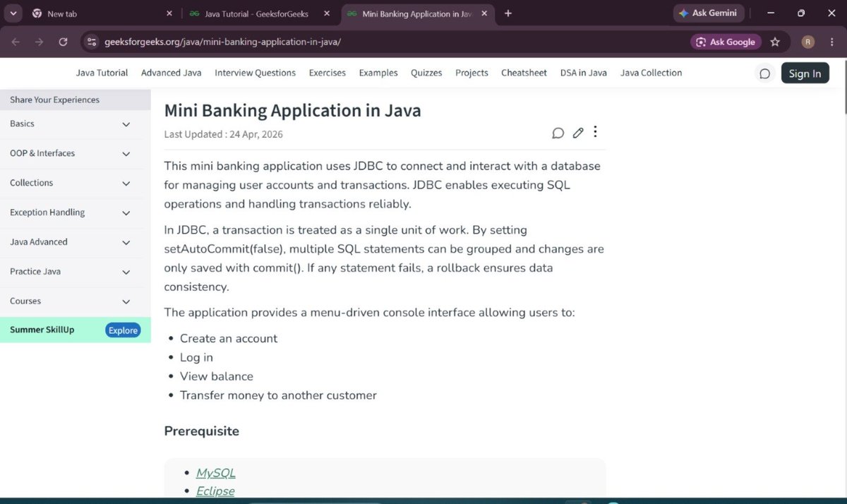Click the Ask Gemini button
Screen dimensions: 847x504
(x=708, y=13)
